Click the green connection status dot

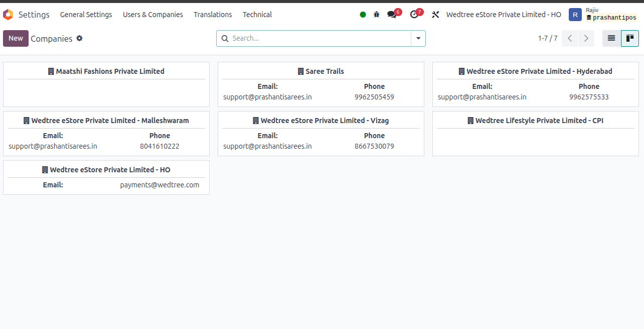[x=363, y=15]
